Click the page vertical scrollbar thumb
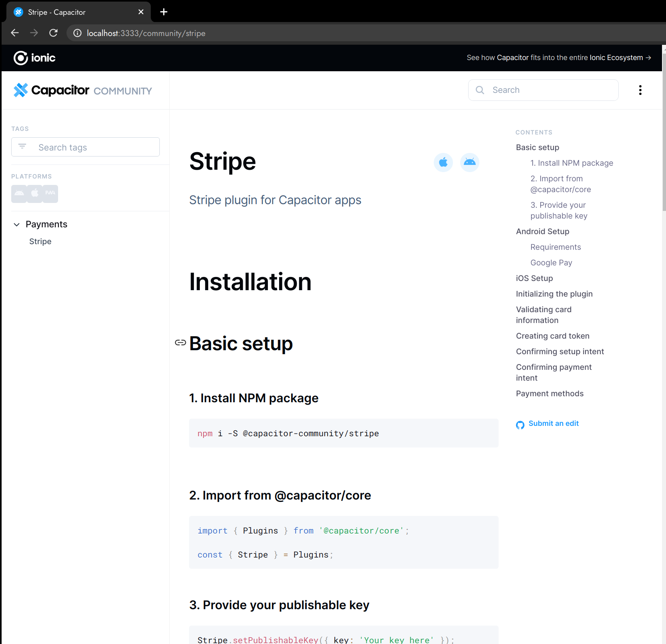Screen dimensions: 666x644 (664, 132)
